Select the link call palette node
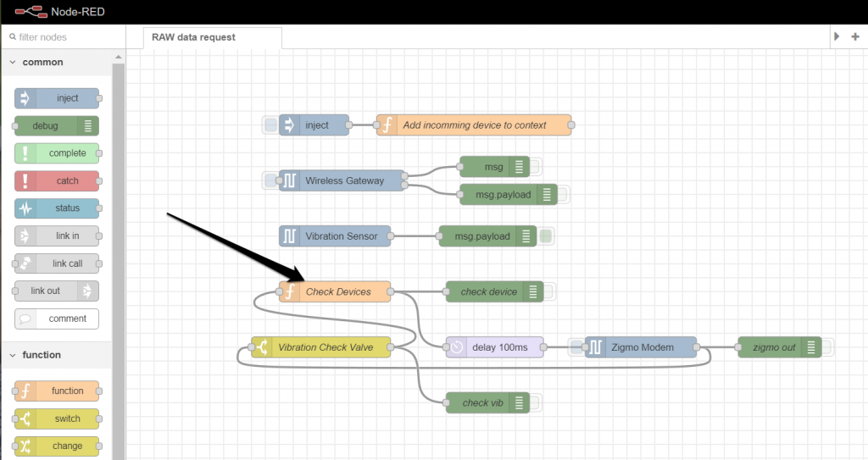The width and height of the screenshot is (868, 460). tap(57, 263)
